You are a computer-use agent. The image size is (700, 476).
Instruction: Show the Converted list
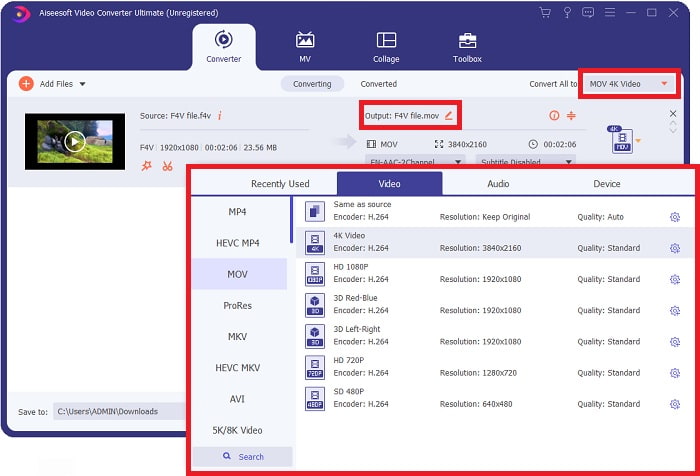[x=379, y=84]
